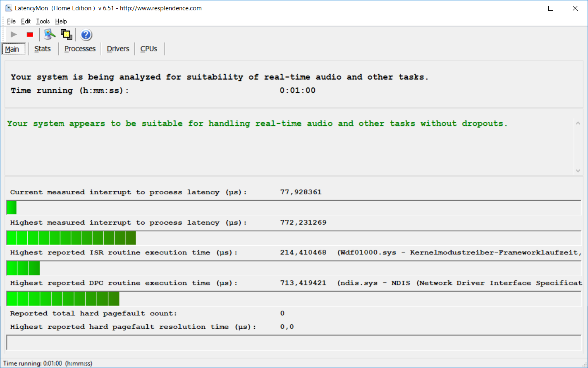Open the Tools menu
The image size is (588, 368).
pos(43,21)
